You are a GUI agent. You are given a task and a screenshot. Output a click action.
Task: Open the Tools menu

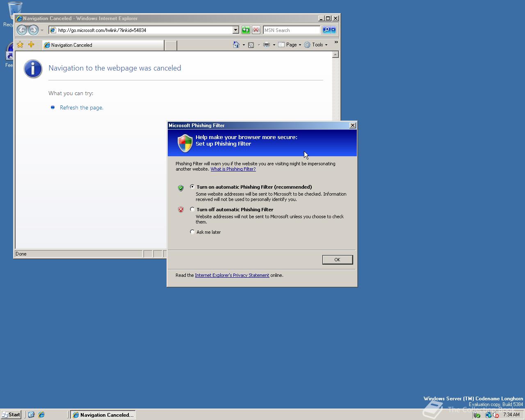(x=316, y=45)
